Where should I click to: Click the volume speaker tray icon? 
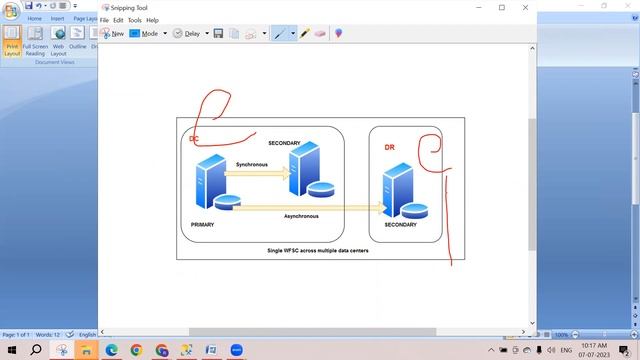(x=551, y=350)
